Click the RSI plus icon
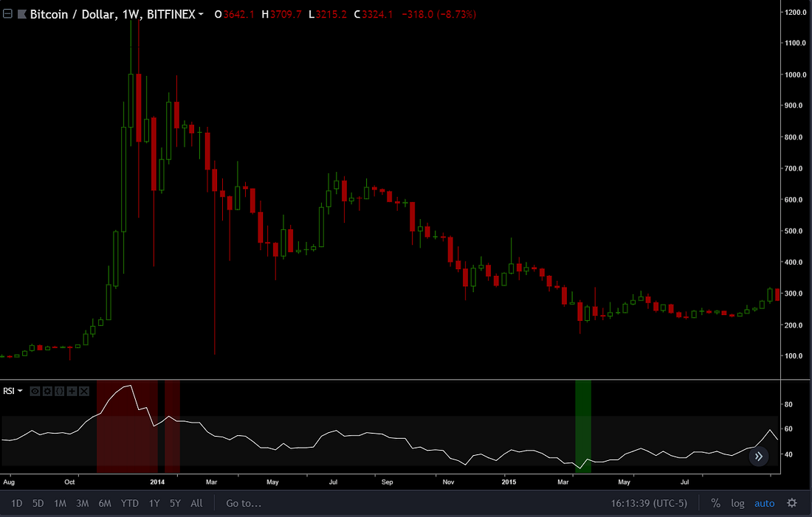This screenshot has width=812, height=517. pyautogui.click(x=72, y=391)
